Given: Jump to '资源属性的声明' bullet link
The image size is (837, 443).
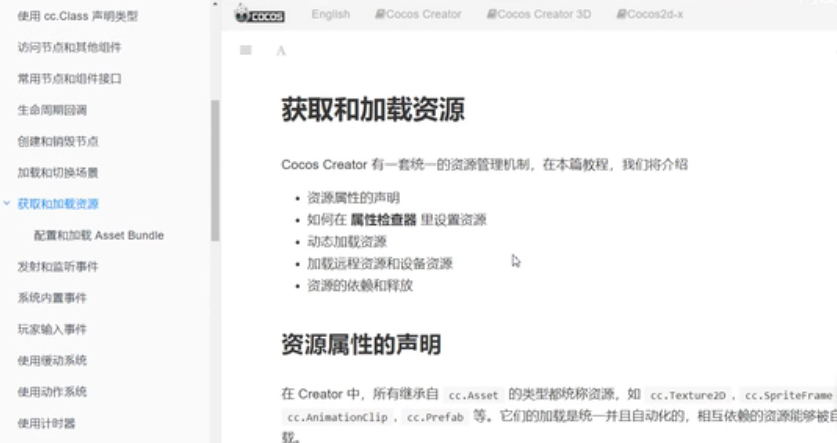Looking at the screenshot, I should pos(353,198).
